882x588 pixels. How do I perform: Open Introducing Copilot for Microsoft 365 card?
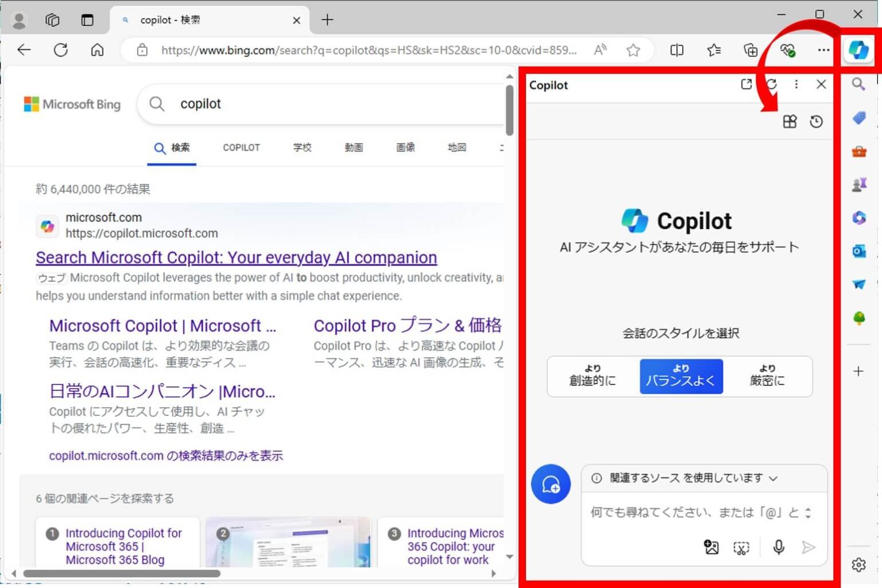(118, 542)
